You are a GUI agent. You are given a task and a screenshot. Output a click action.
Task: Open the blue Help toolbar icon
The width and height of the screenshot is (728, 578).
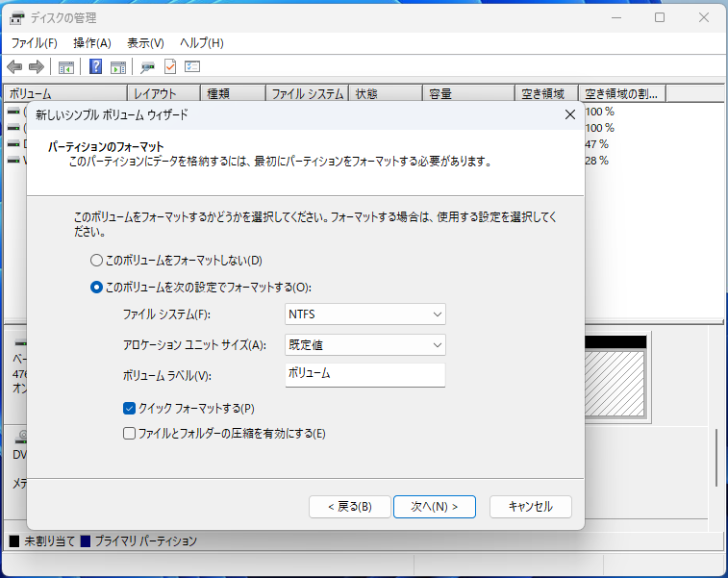(x=95, y=67)
